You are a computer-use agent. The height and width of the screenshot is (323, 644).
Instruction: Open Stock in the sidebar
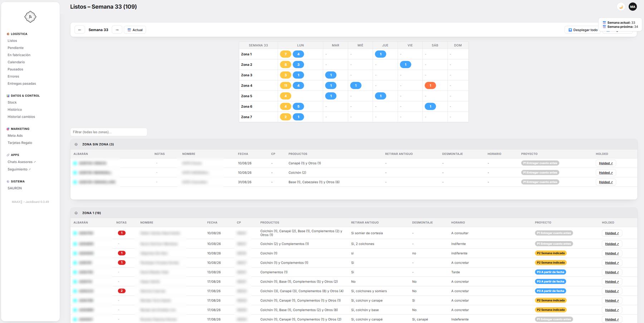coord(12,103)
